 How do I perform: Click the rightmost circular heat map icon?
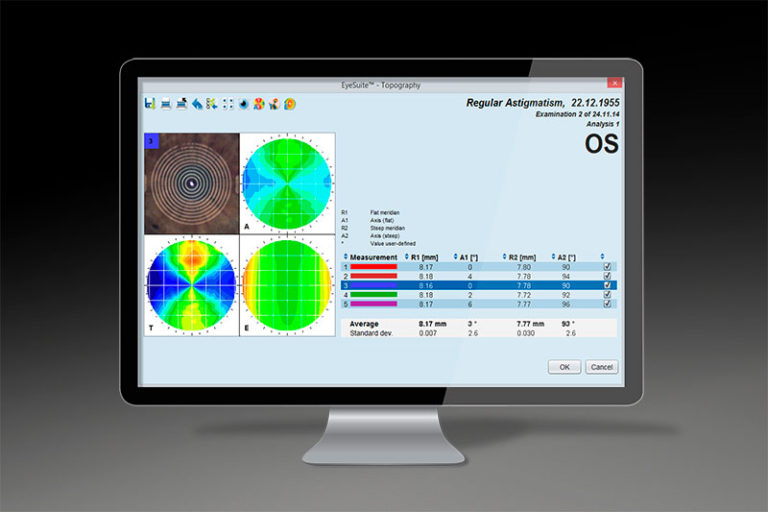pyautogui.click(x=289, y=104)
